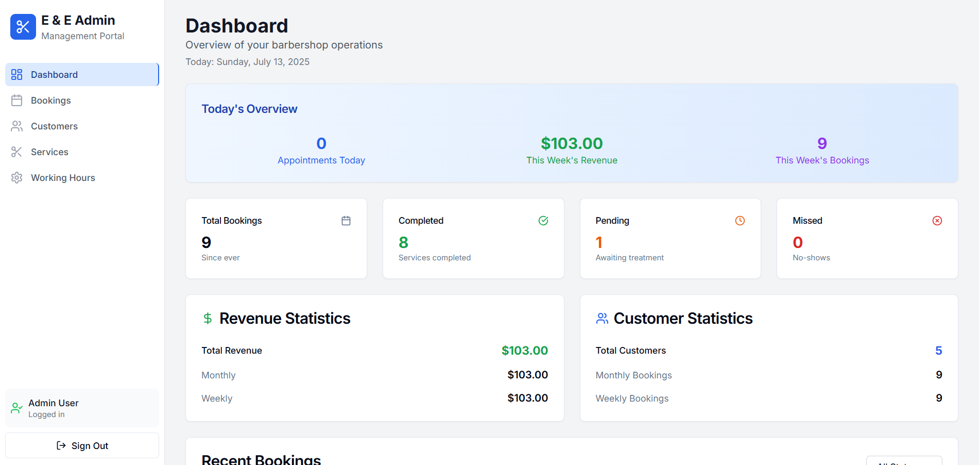Click the green check icon on the Completed card
The height and width of the screenshot is (465, 980).
[543, 220]
